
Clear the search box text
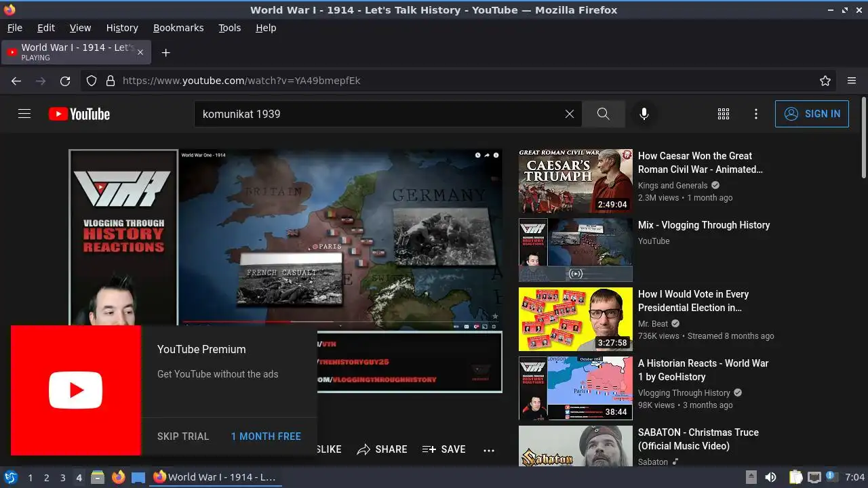pyautogui.click(x=570, y=114)
